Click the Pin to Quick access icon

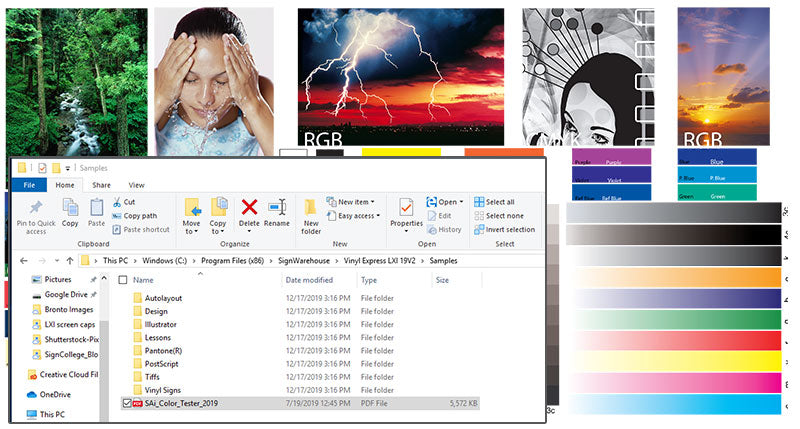tap(36, 208)
